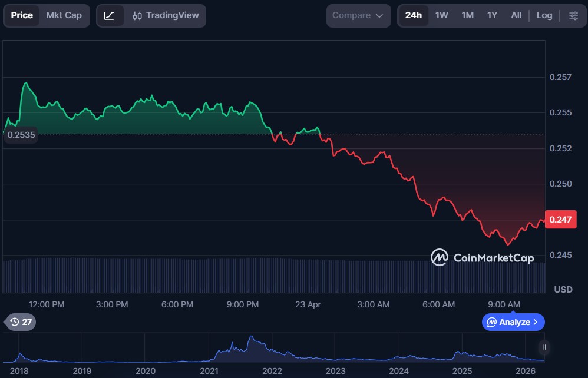Screen dimensions: 588x378
Task: Click the CoinMarketCap logo watermark
Action: [482, 258]
